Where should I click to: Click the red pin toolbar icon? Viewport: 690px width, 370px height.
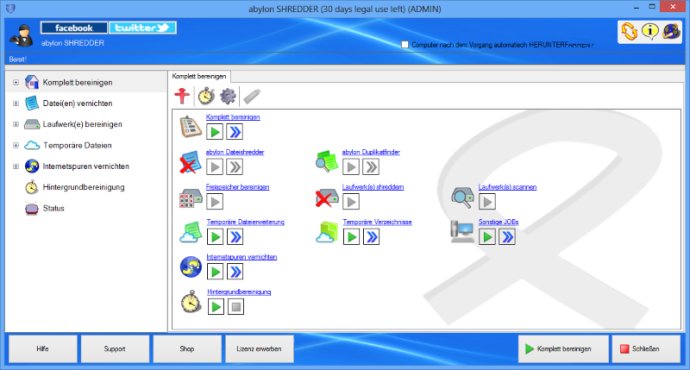coord(182,96)
